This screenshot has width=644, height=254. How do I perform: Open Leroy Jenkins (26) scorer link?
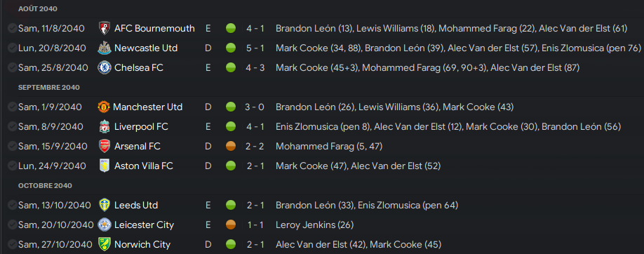[x=314, y=225]
